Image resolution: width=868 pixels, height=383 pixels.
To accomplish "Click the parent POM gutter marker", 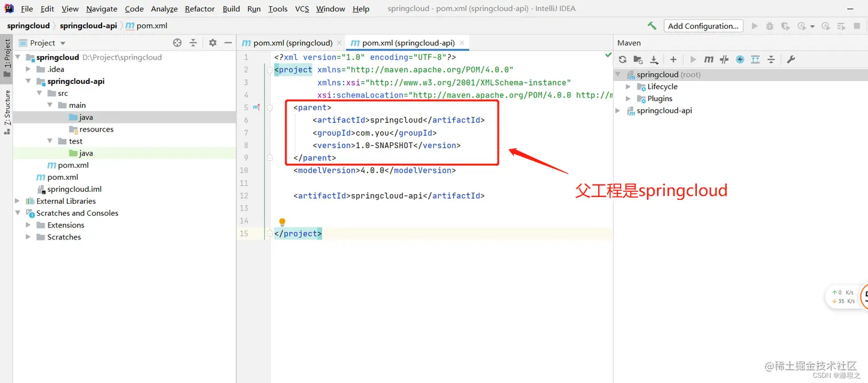I will click(x=257, y=107).
